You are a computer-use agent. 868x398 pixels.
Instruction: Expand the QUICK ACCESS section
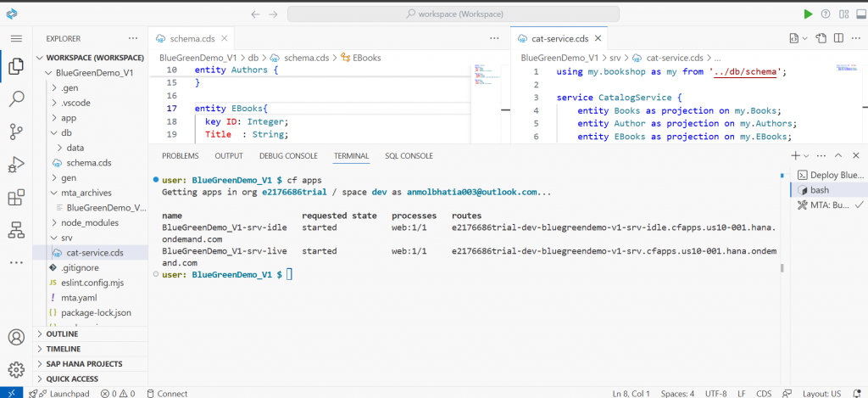(91, 378)
